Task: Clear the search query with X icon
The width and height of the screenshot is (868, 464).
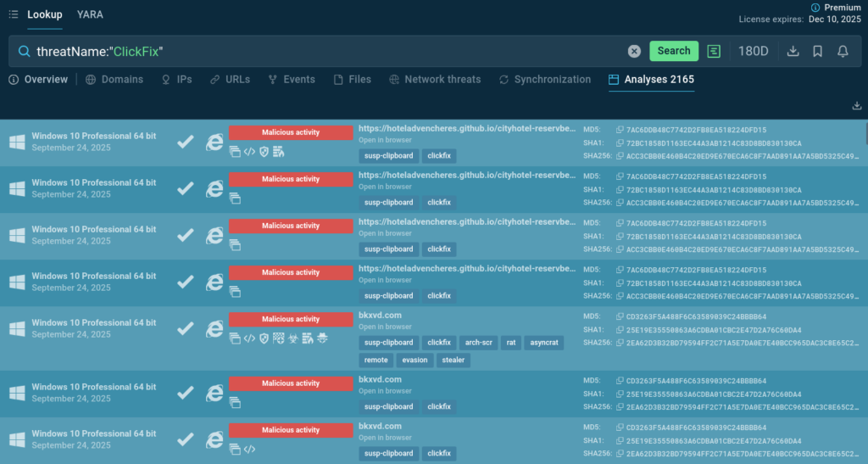Action: [x=634, y=51]
